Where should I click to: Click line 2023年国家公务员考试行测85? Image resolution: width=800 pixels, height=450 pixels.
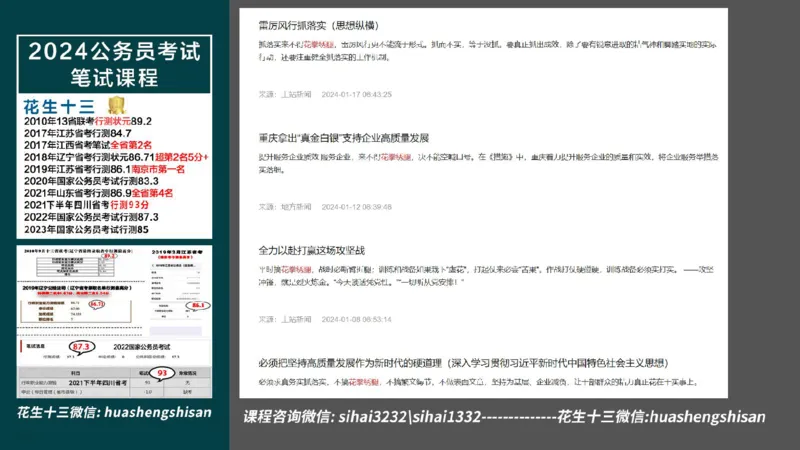coord(86,230)
